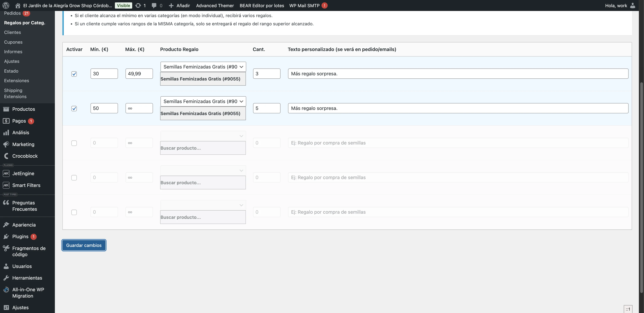Uncheck Activar for the 50 euro row

click(x=74, y=108)
